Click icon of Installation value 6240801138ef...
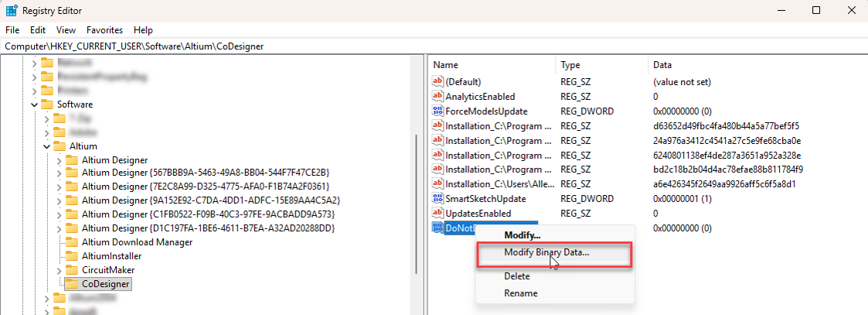 click(438, 156)
